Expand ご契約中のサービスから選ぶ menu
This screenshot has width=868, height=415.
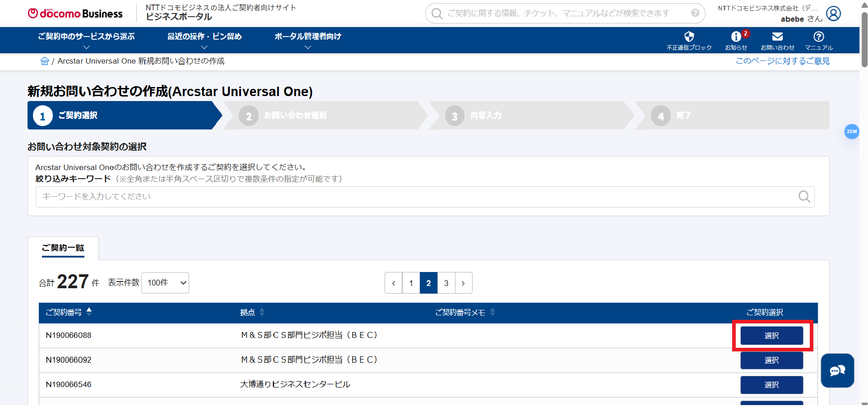86,41
